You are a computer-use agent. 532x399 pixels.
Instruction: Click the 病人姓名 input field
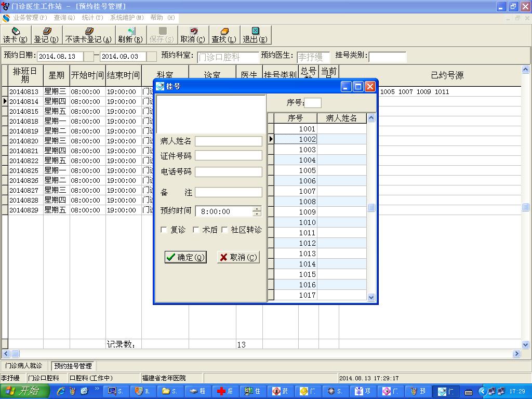229,141
